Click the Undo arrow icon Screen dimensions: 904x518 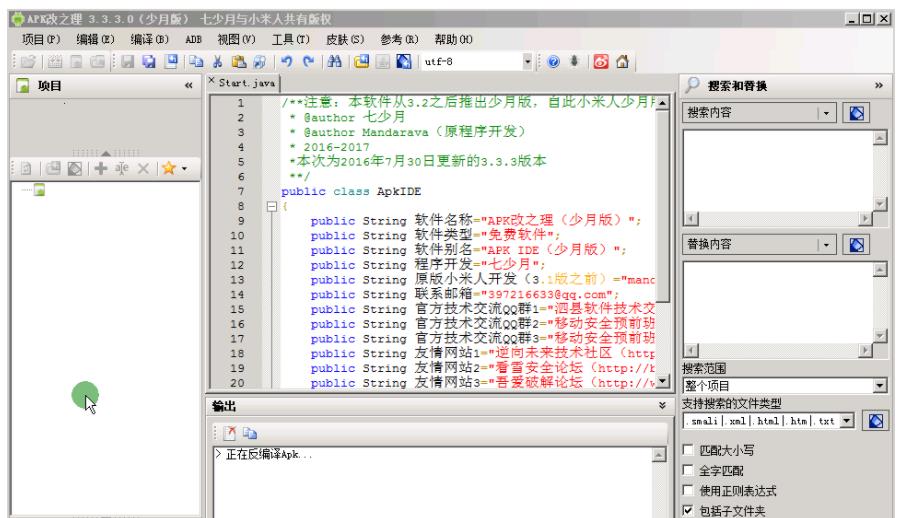287,62
